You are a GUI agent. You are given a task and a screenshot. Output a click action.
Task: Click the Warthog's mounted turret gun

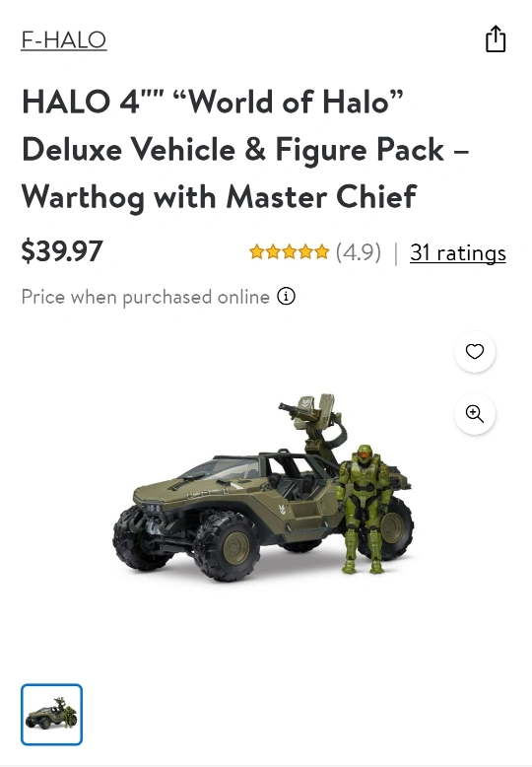point(312,416)
